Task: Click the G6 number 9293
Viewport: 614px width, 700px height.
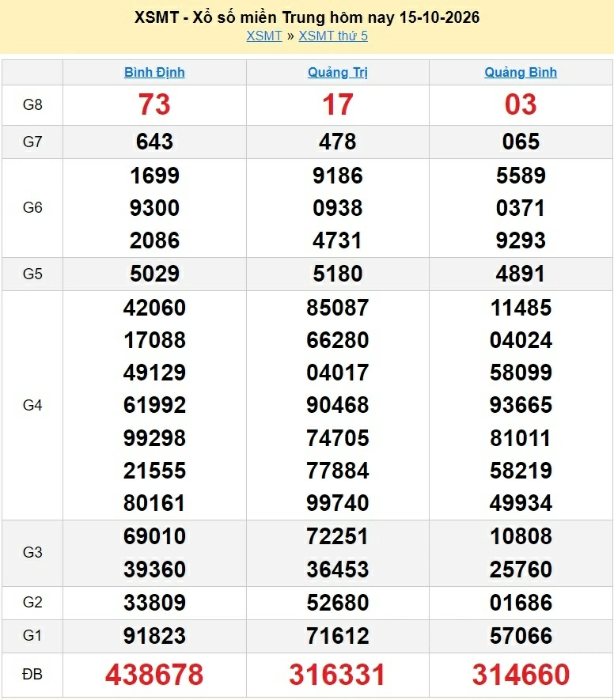Action: pyautogui.click(x=521, y=240)
